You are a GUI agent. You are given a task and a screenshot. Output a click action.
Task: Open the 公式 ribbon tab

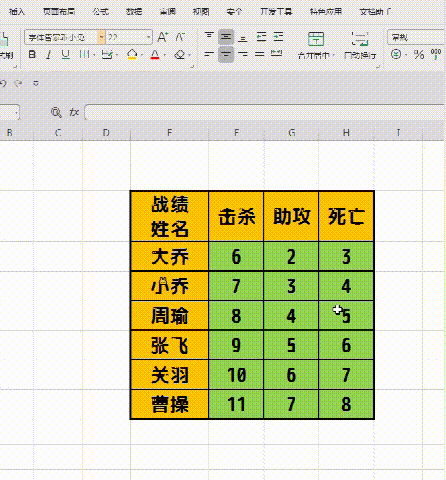(101, 12)
